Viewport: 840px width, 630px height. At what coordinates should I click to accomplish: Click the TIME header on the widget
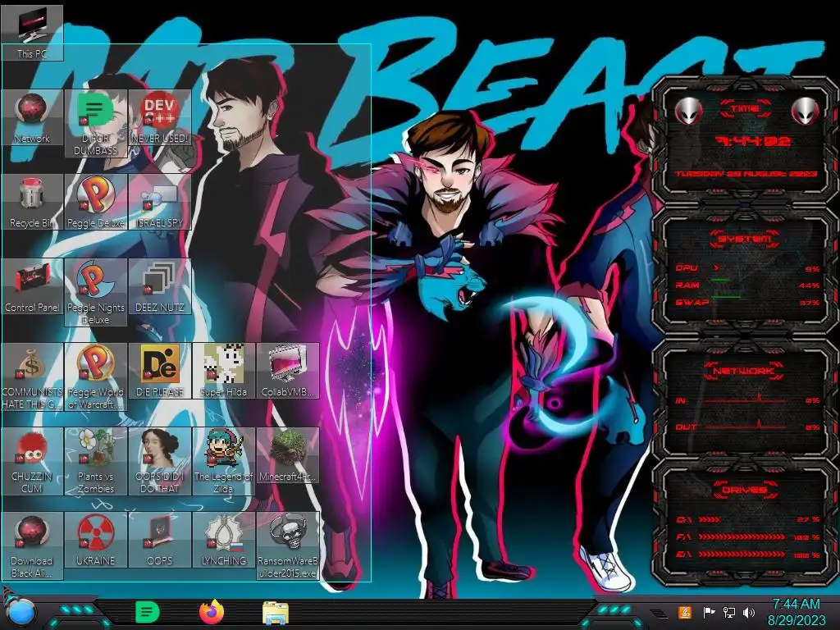pyautogui.click(x=745, y=109)
